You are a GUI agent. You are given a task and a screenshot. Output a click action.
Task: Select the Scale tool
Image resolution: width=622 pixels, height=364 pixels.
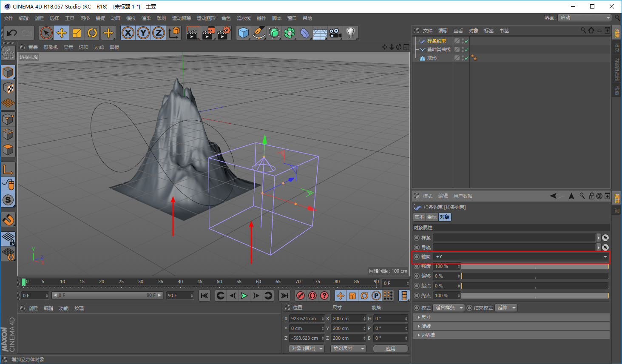point(77,33)
